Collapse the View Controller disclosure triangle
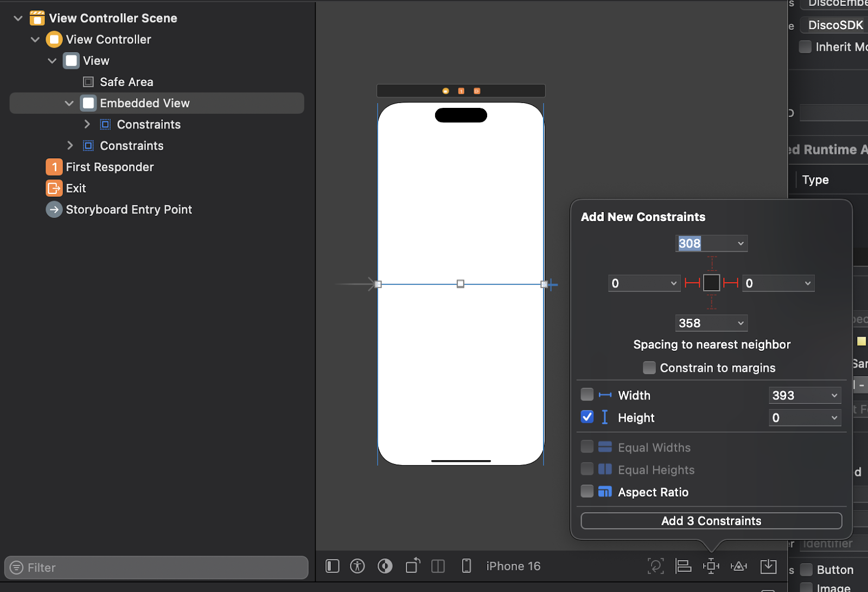Image resolution: width=868 pixels, height=592 pixels. pyautogui.click(x=35, y=40)
